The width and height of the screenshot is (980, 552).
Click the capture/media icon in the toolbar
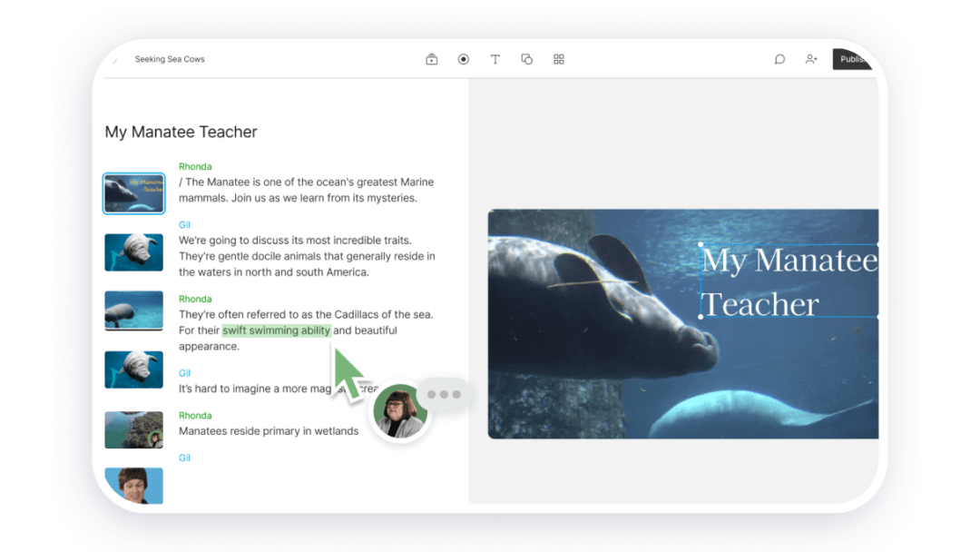(x=431, y=59)
